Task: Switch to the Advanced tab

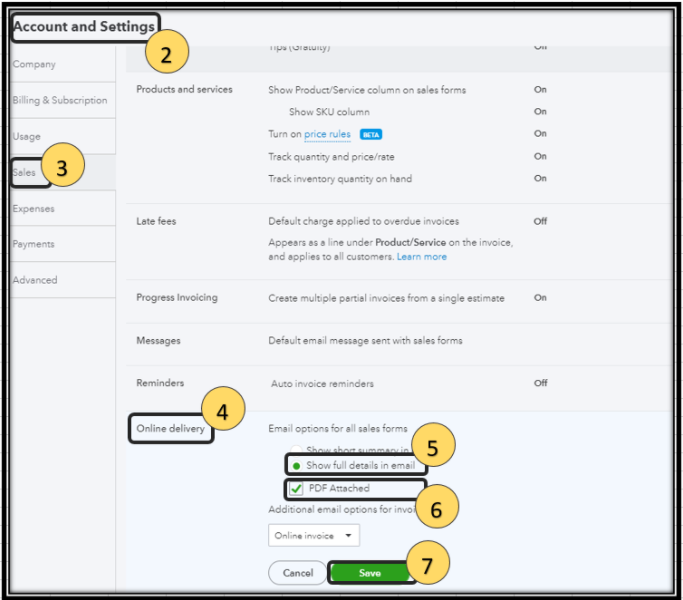Action: (35, 280)
